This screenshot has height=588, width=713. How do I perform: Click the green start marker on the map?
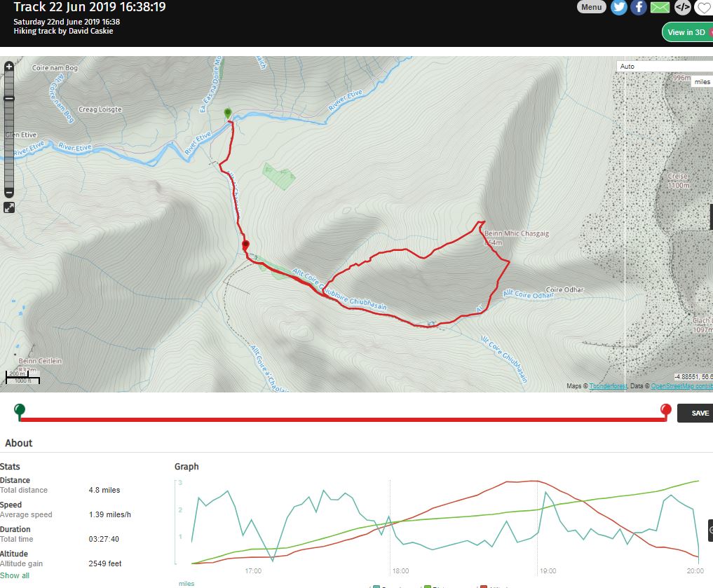tap(227, 114)
